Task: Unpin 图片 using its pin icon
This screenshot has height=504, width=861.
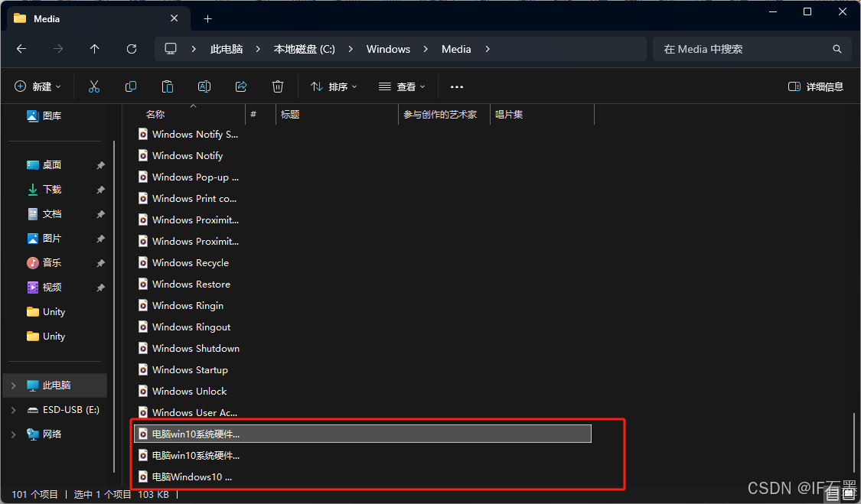Action: pos(100,239)
